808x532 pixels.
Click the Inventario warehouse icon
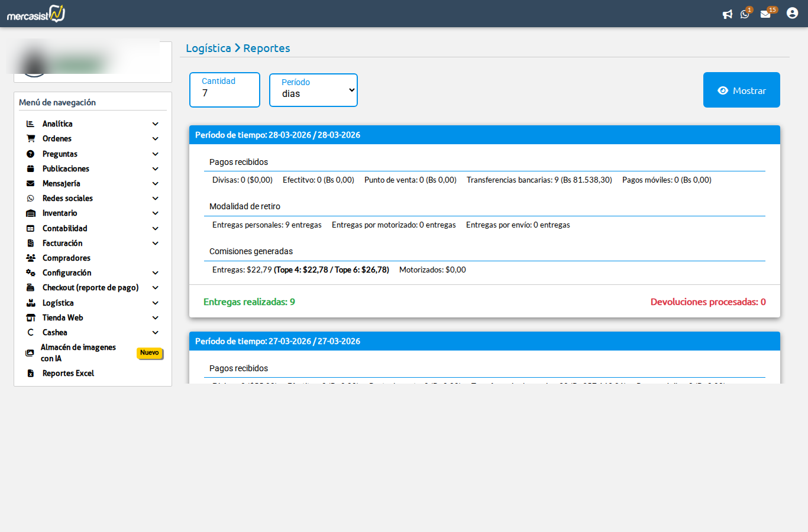pyautogui.click(x=31, y=213)
